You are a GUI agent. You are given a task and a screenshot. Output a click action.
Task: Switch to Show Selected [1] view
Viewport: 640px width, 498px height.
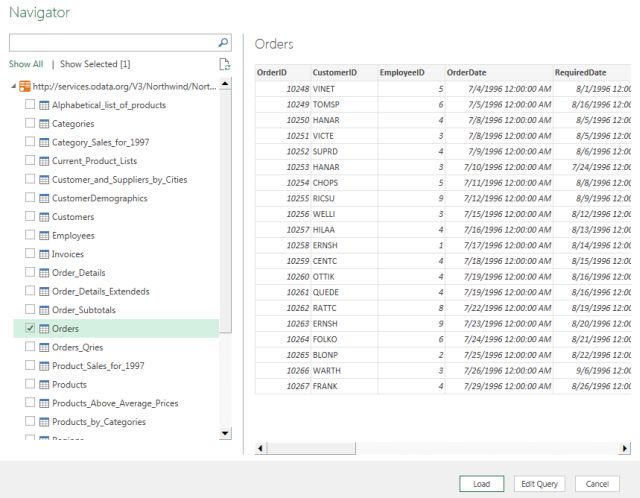pos(95,63)
